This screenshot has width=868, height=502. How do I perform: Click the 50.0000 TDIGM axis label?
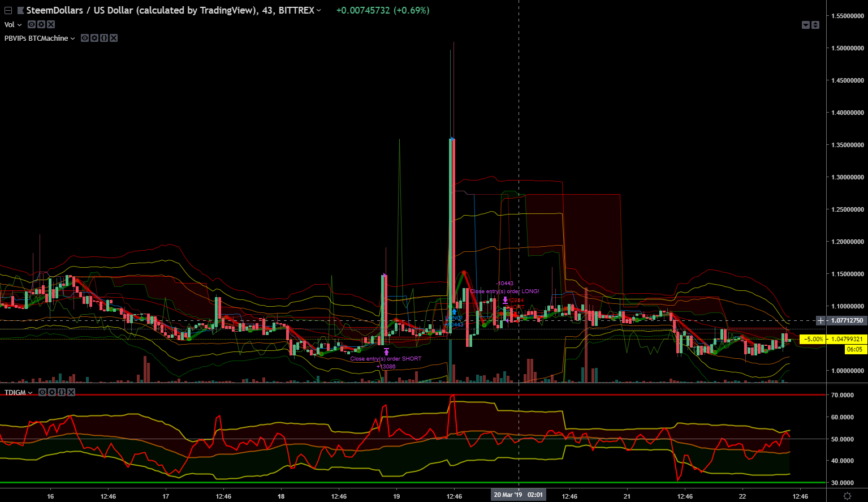(842, 439)
